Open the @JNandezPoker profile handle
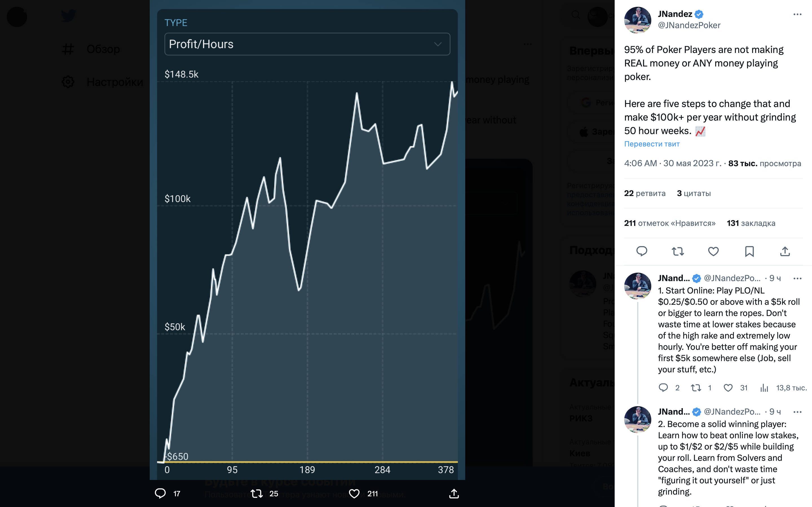The height and width of the screenshot is (507, 812). (x=689, y=25)
